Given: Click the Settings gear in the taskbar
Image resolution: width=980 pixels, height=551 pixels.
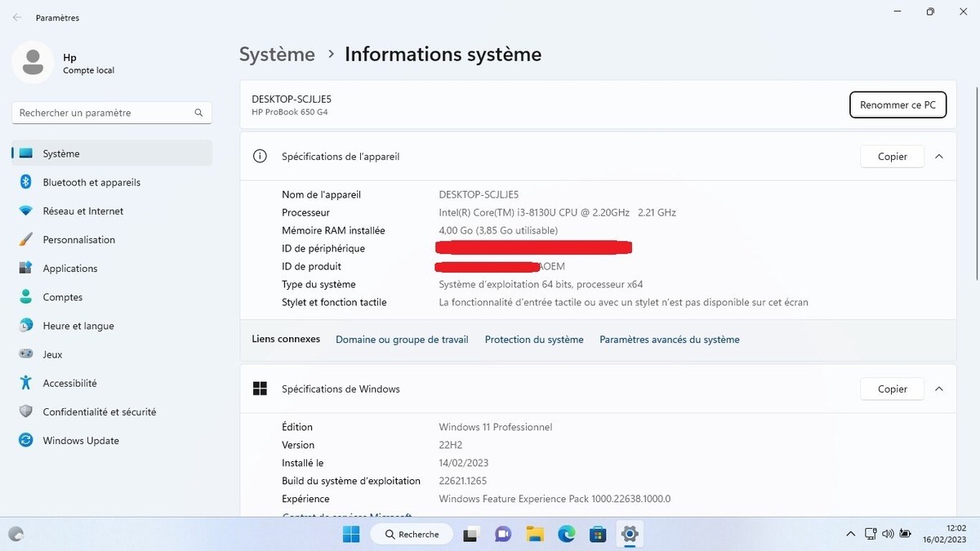Looking at the screenshot, I should (630, 535).
